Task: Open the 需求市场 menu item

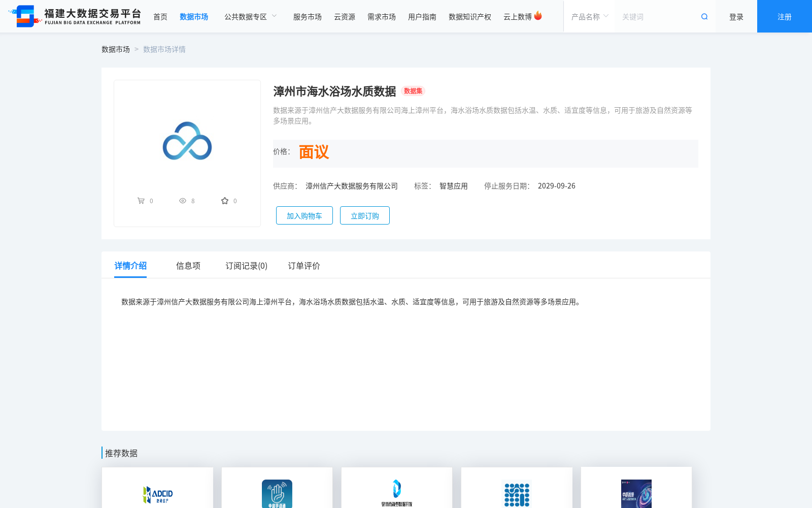Action: [382, 17]
